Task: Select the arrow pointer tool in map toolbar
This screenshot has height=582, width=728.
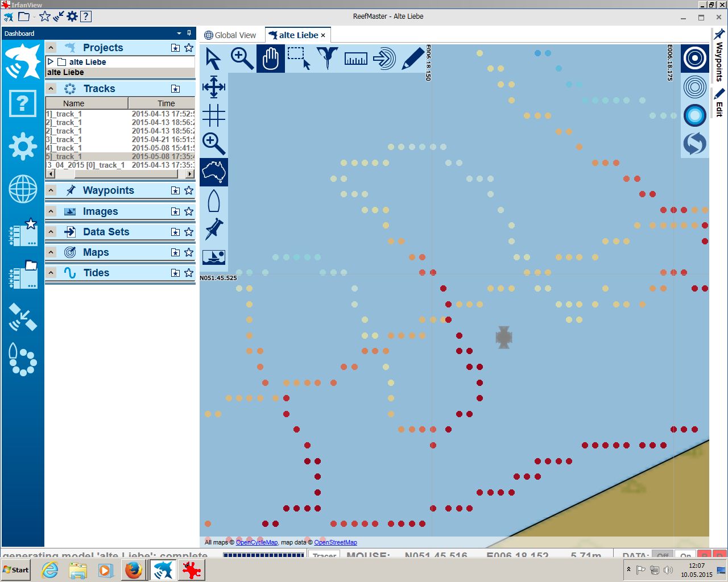Action: point(213,59)
